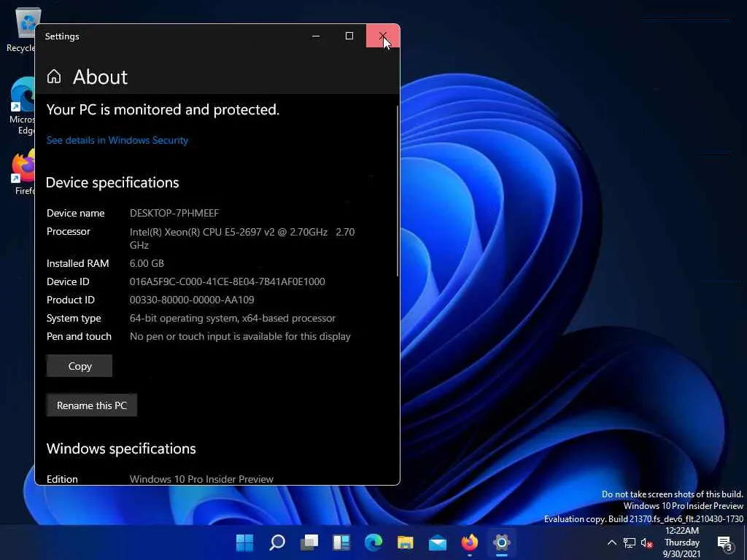Select the Recycle Bin desktop icon
Screen dimensions: 747x560
(x=21, y=29)
